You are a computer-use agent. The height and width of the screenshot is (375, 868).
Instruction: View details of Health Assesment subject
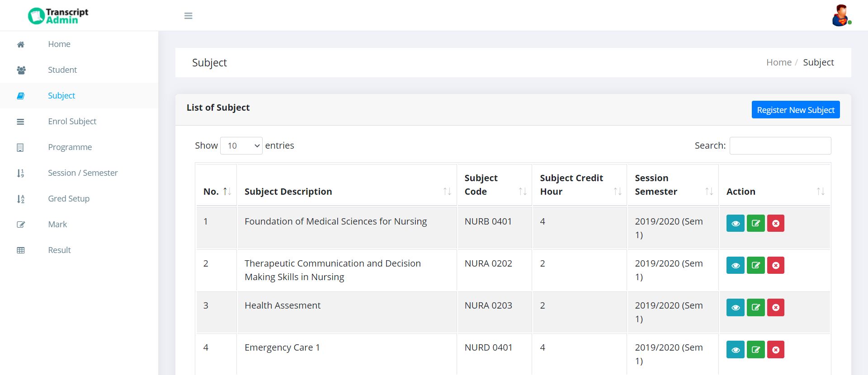pos(735,308)
